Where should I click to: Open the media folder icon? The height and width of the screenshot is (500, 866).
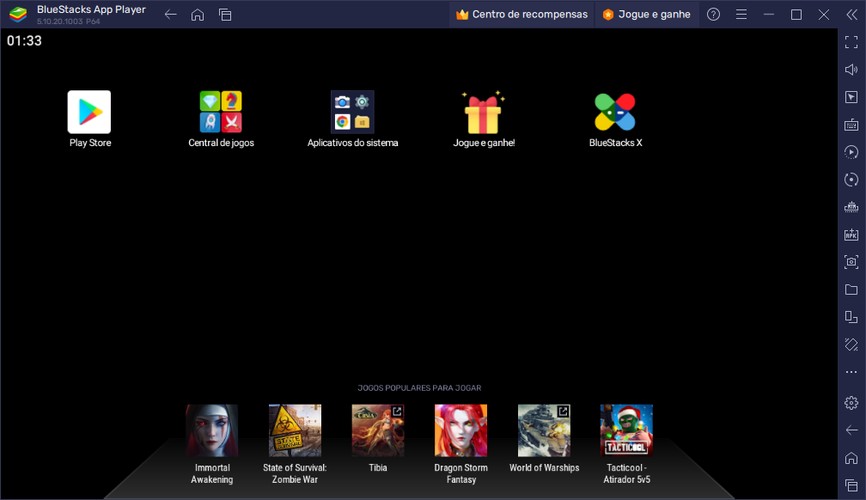tap(851, 290)
